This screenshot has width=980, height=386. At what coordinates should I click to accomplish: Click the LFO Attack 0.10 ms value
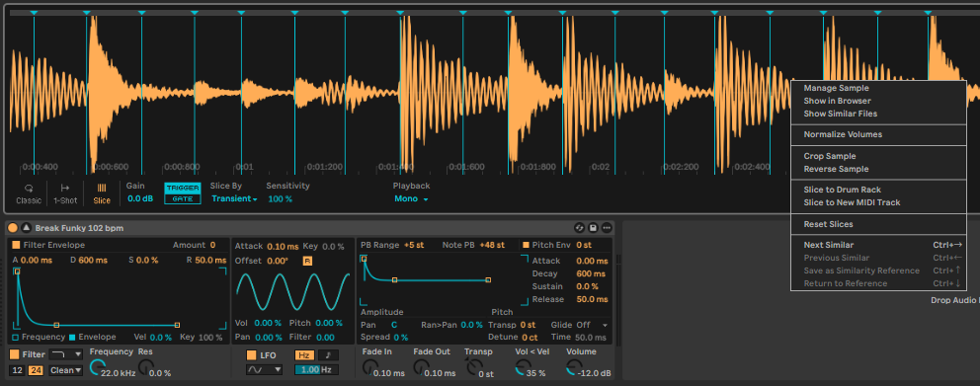coord(284,247)
